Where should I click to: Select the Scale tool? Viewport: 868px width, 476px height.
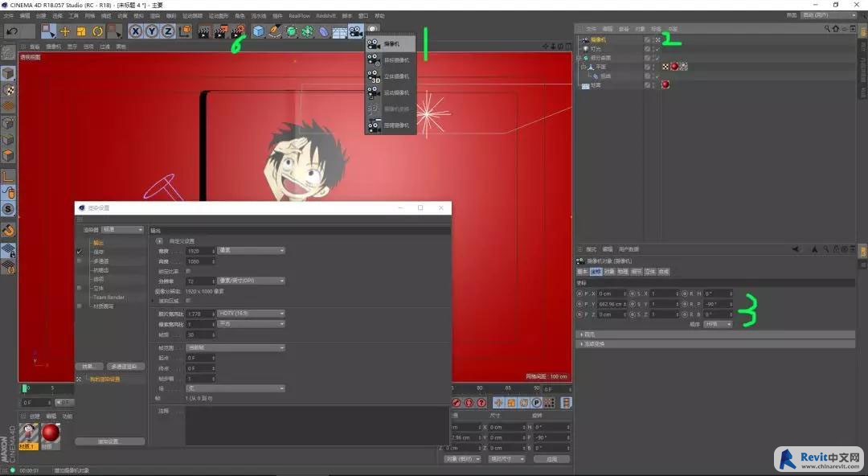[x=81, y=31]
